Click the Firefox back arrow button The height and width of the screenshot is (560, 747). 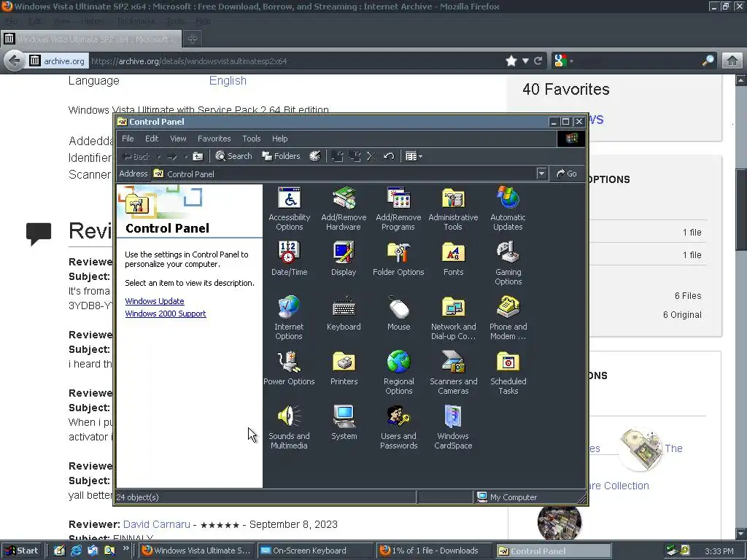point(15,61)
